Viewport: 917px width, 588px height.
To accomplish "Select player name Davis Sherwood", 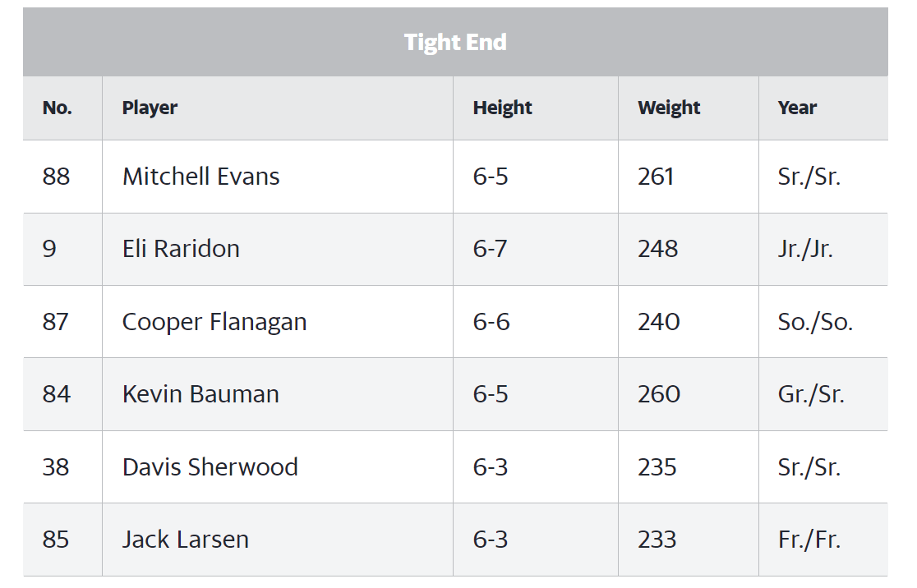I will click(x=210, y=467).
